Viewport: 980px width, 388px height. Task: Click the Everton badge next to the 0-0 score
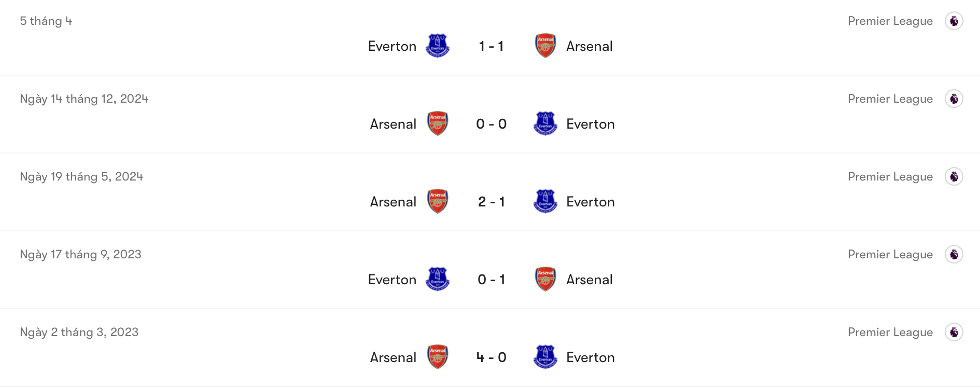[545, 123]
